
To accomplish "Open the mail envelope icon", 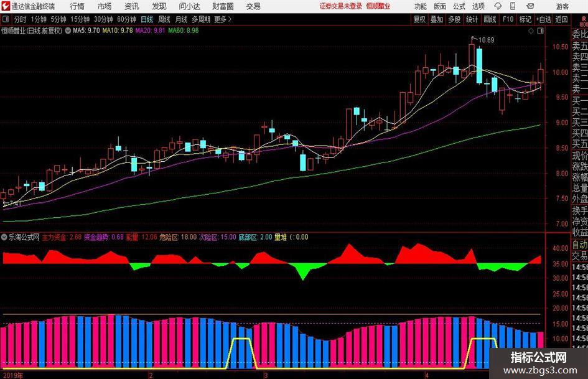I will 530,6.
